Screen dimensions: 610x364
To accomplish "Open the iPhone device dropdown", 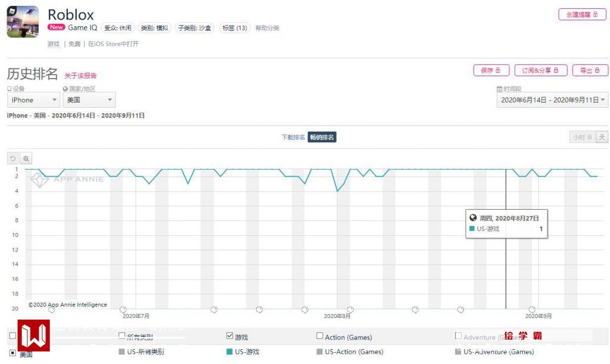I will coord(33,100).
